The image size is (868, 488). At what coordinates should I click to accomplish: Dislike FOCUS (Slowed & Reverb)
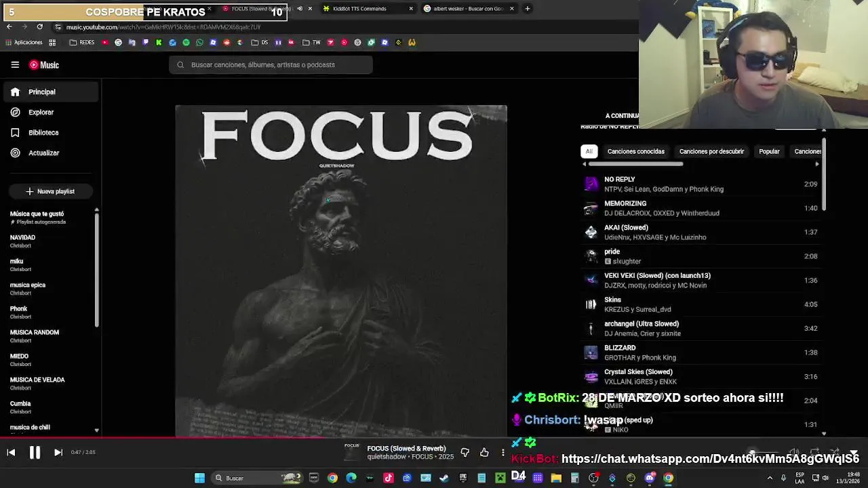465,452
